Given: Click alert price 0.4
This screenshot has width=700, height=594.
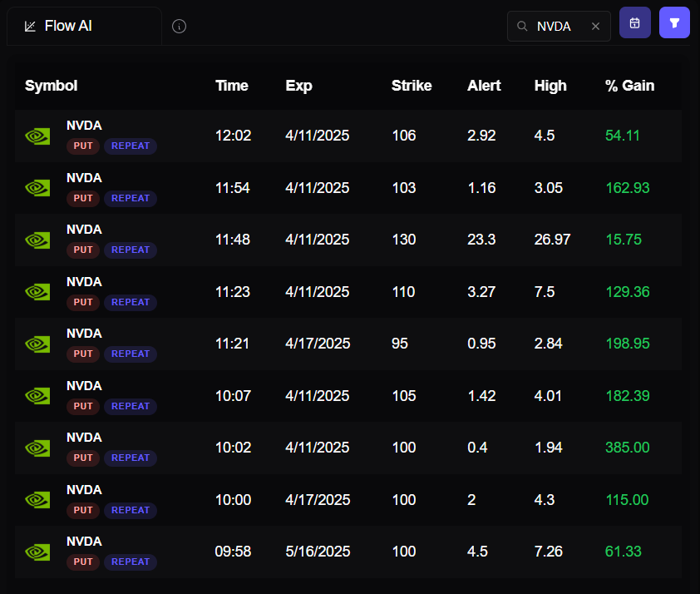Looking at the screenshot, I should click(x=478, y=448).
